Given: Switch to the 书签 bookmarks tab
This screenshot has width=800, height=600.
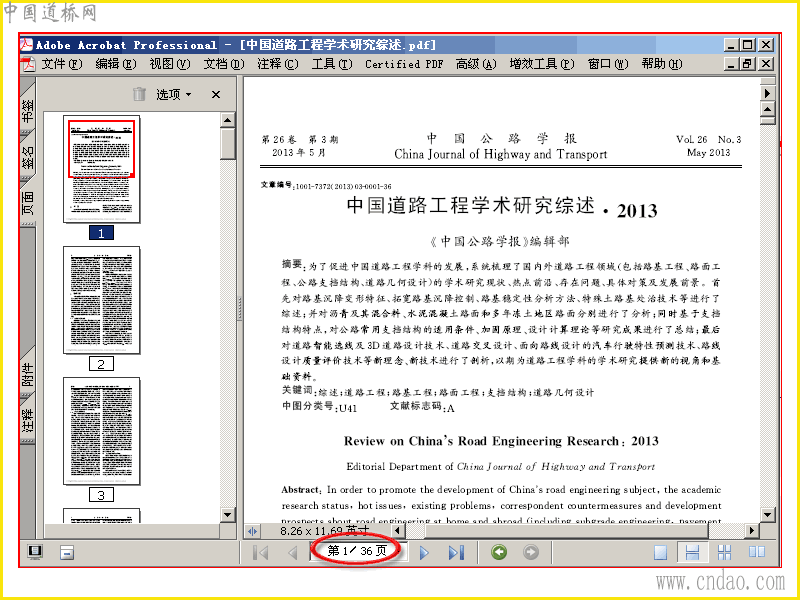Looking at the screenshot, I should [28, 110].
